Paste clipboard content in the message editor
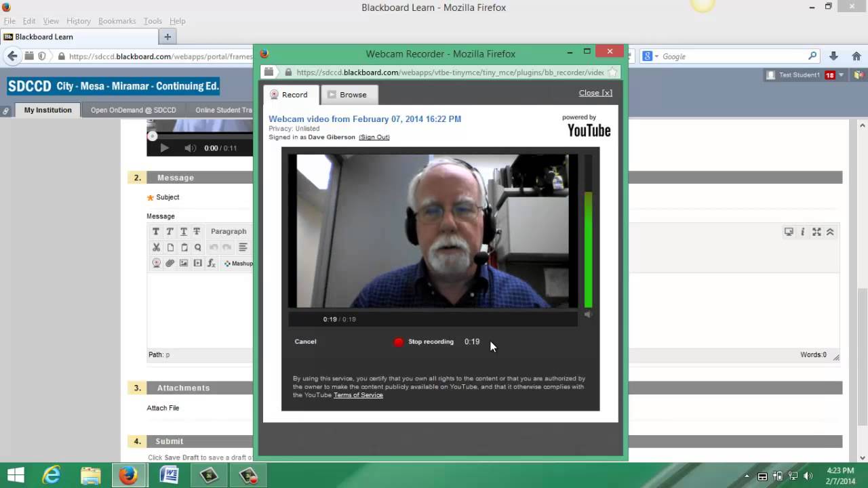Viewport: 868px width, 488px height. coord(184,247)
